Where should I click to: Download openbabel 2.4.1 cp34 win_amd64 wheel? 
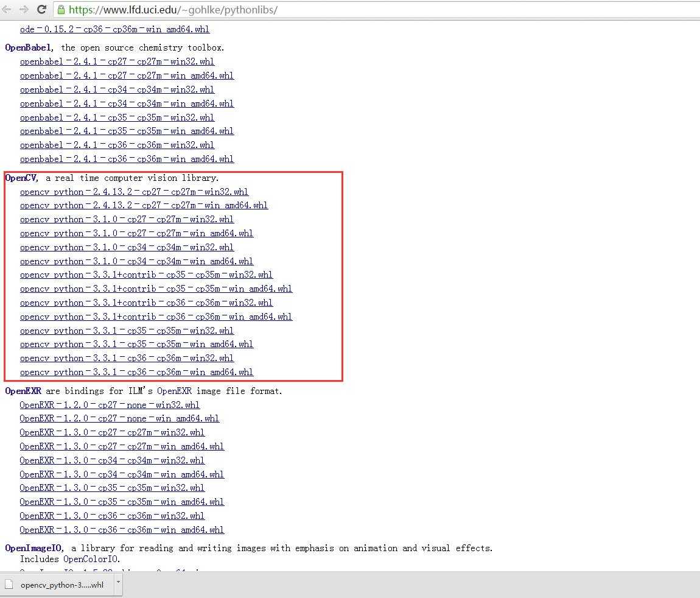point(127,104)
